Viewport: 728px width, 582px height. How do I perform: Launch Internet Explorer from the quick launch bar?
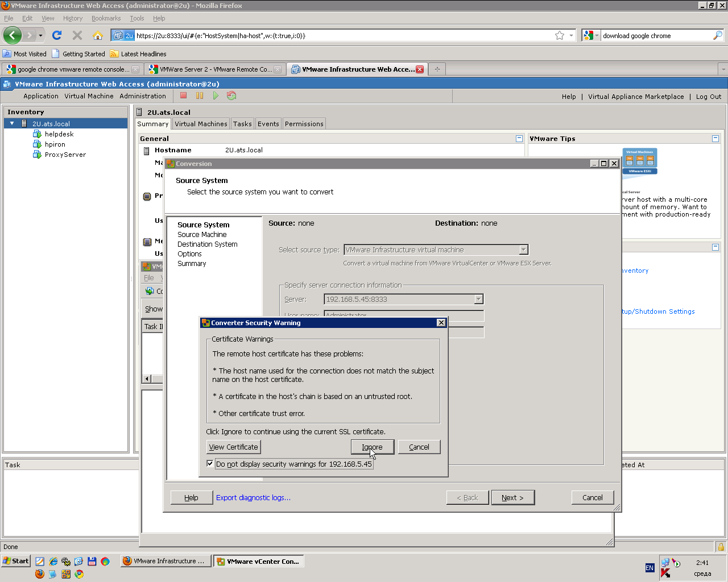(53, 561)
